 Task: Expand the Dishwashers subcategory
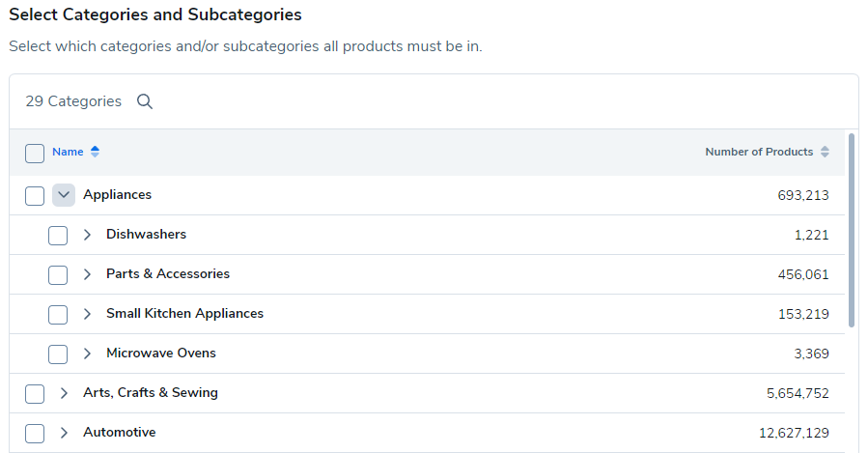pyautogui.click(x=87, y=235)
